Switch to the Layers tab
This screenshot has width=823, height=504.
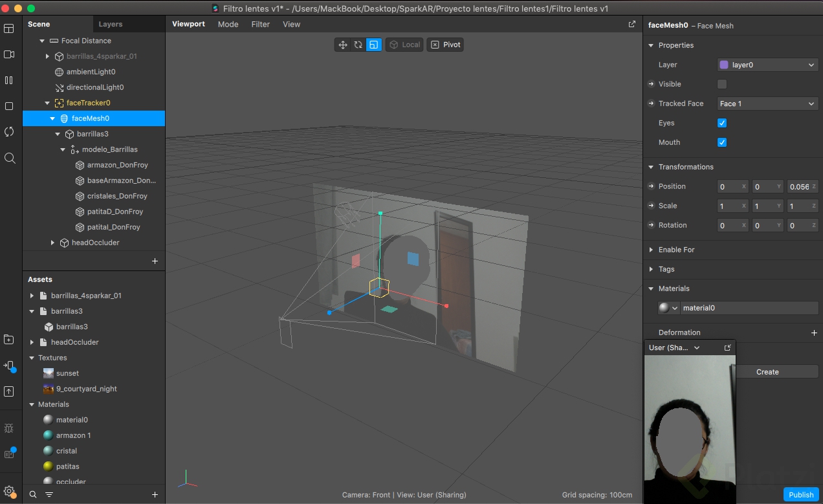click(x=110, y=24)
